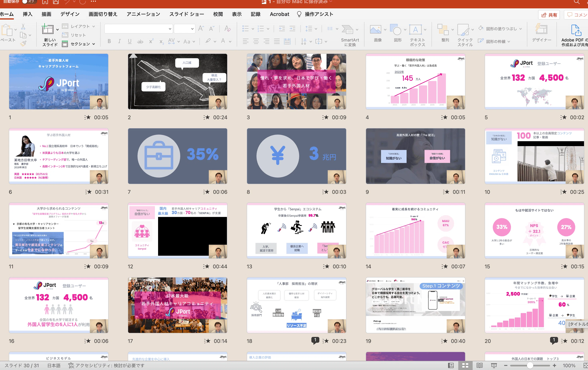Click the 100% zoom level button
This screenshot has width=588, height=370.
569,365
